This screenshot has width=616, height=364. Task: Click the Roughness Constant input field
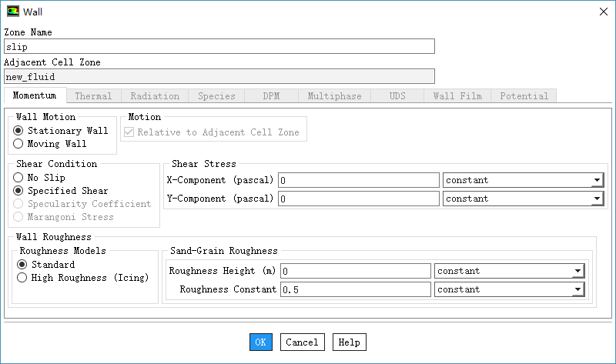[355, 289]
